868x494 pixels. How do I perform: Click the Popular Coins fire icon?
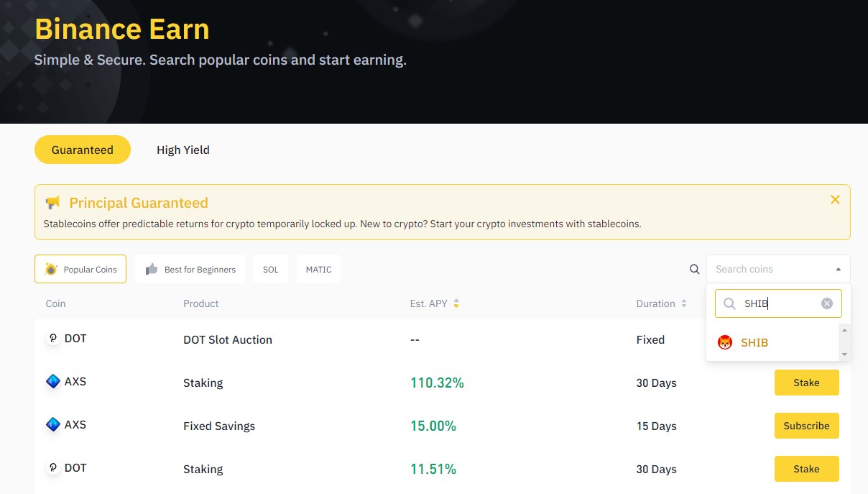point(51,269)
